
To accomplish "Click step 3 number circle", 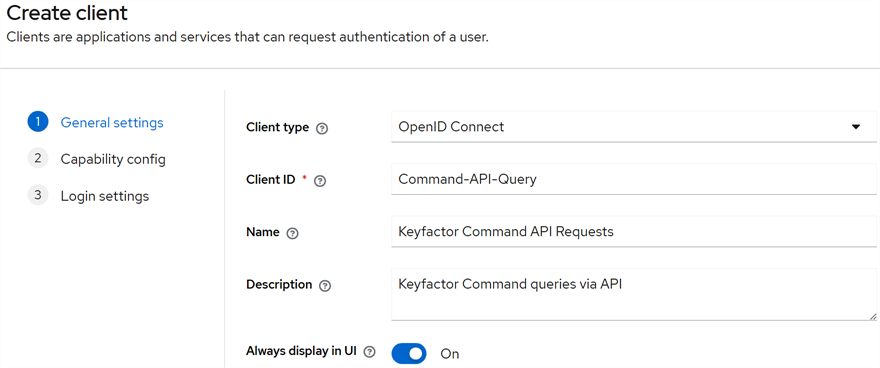I will point(38,196).
